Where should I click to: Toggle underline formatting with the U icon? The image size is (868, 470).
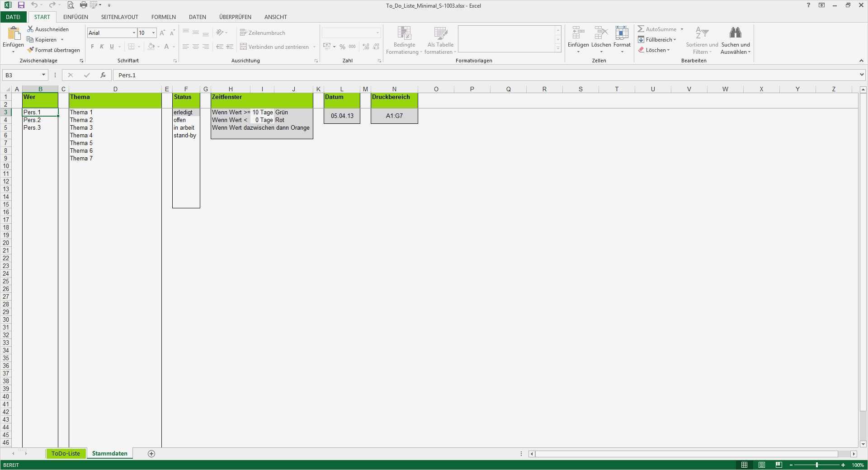[111, 47]
